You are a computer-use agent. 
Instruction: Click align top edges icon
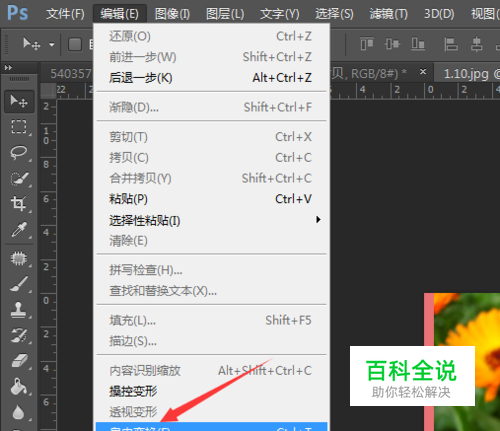coord(367,44)
